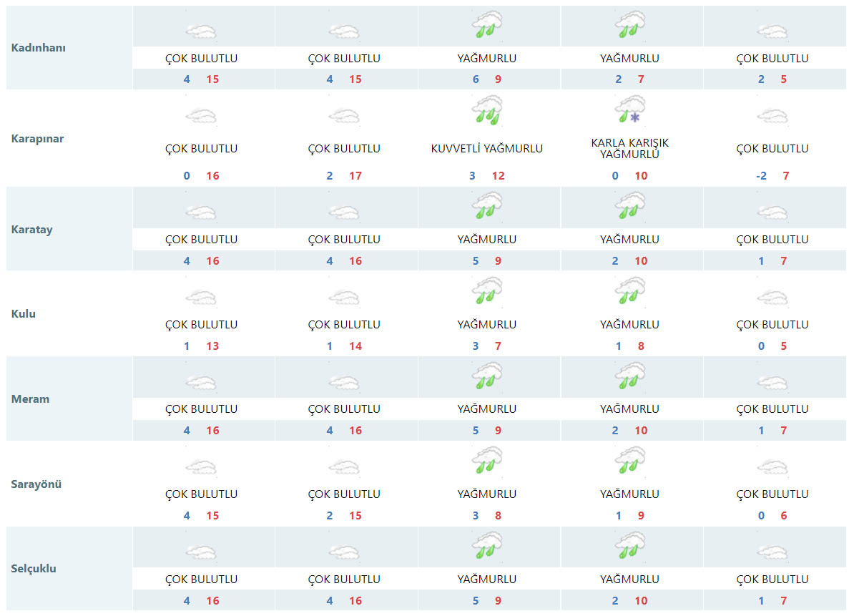This screenshot has height=616, width=849.
Task: Click Kadınhanı rain icon above 6 / 9
Action: tap(487, 25)
